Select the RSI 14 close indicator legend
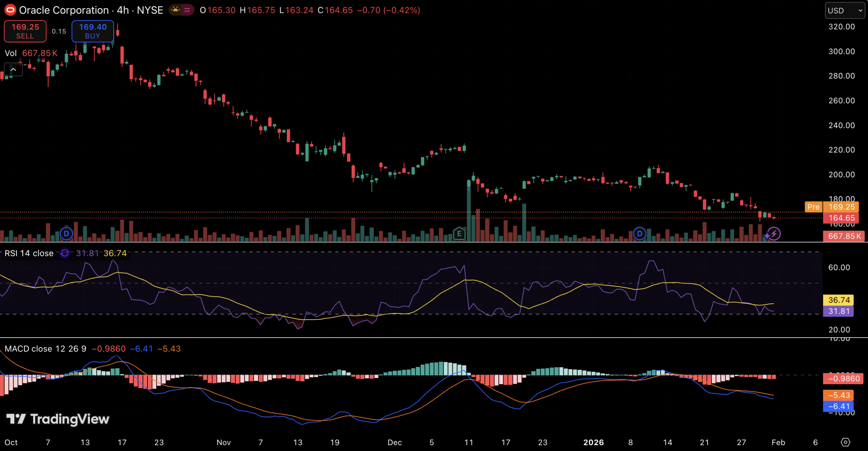868x451 pixels. point(29,253)
